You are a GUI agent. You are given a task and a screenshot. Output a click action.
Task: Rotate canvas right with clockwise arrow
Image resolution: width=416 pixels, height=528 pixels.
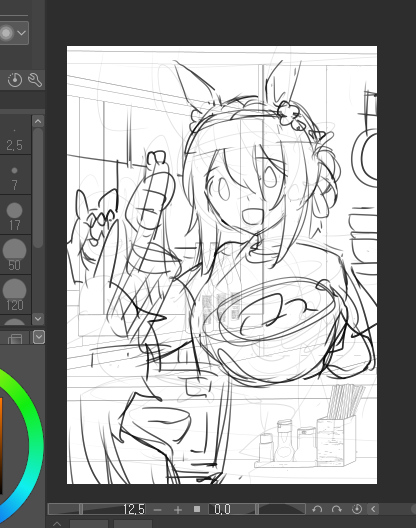(x=337, y=509)
